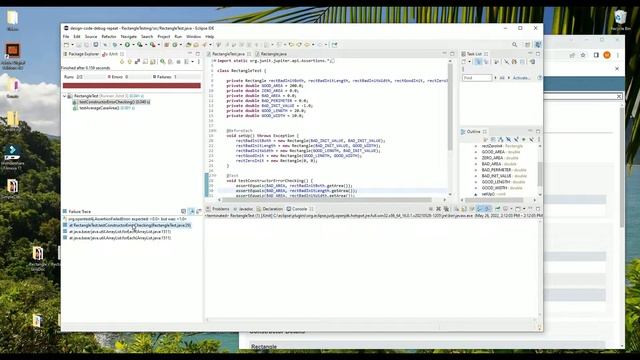Click the Open Perspective icon
The width and height of the screenshot is (640, 360).
[527, 44]
